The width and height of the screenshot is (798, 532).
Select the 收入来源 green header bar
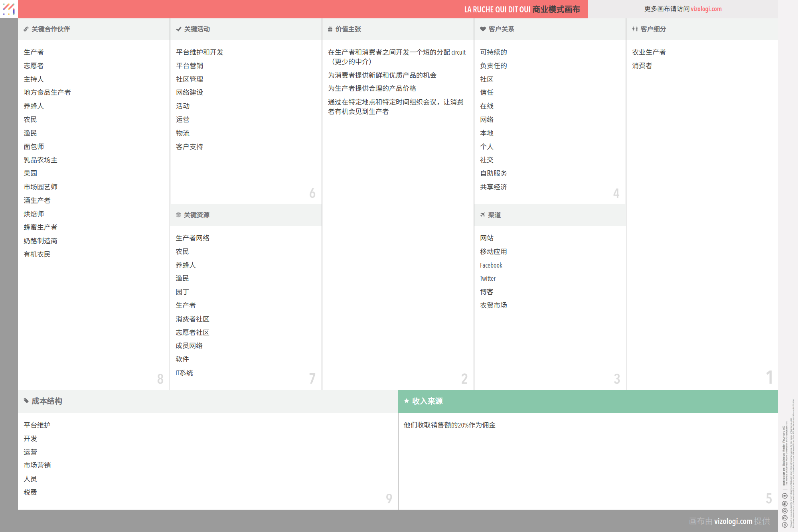point(588,401)
